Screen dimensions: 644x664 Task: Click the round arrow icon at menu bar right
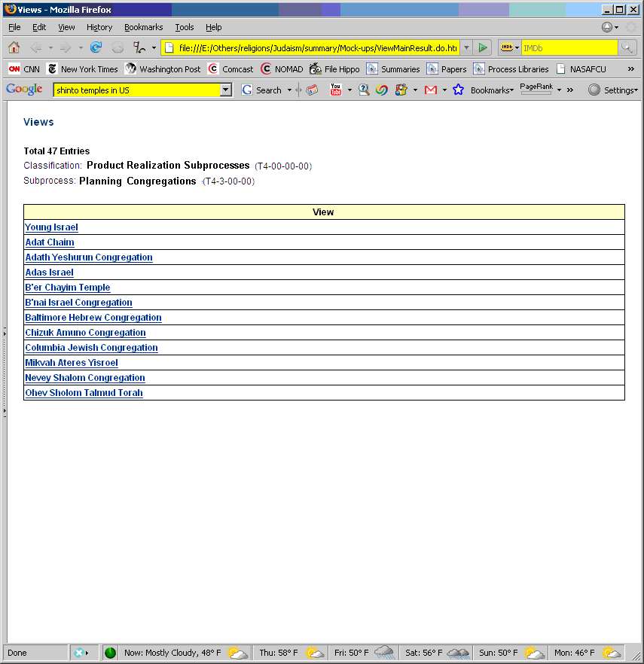607,27
